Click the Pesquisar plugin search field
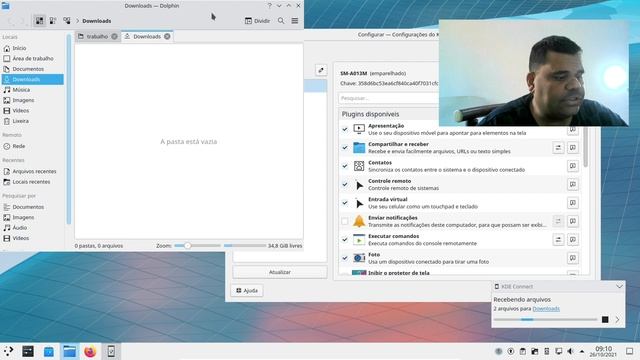 point(389,98)
